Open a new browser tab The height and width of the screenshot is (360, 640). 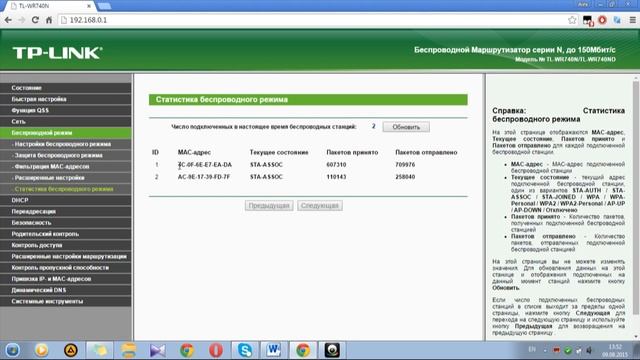[104, 6]
